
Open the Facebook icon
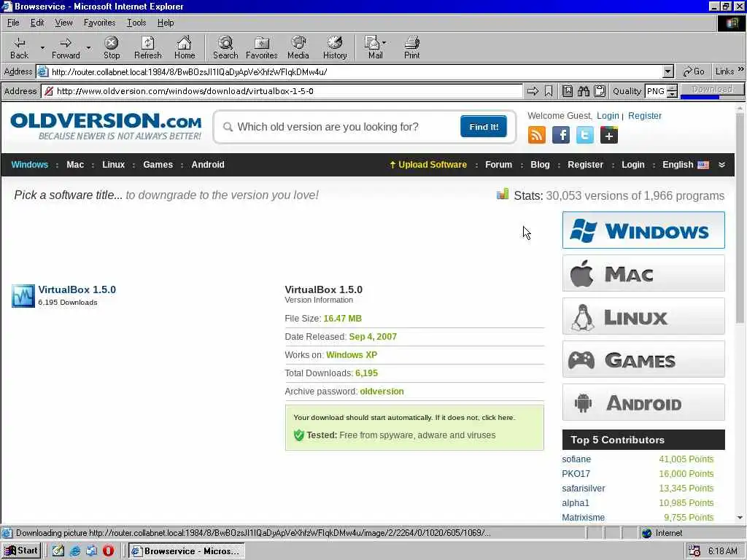(561, 135)
